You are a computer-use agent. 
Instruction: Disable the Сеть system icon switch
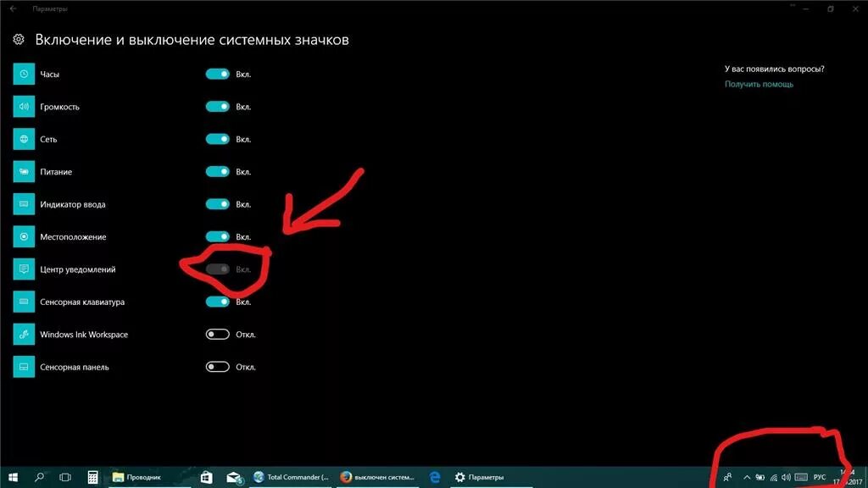pos(218,139)
